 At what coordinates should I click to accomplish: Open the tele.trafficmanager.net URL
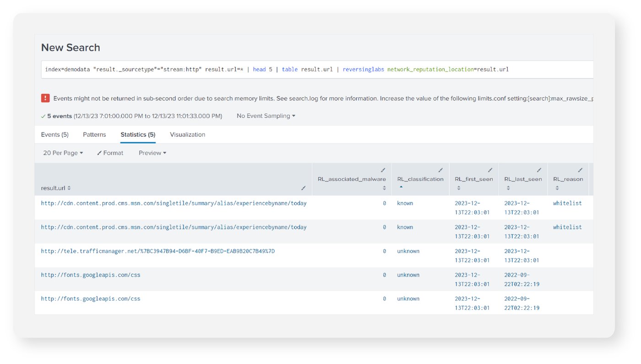pos(158,251)
